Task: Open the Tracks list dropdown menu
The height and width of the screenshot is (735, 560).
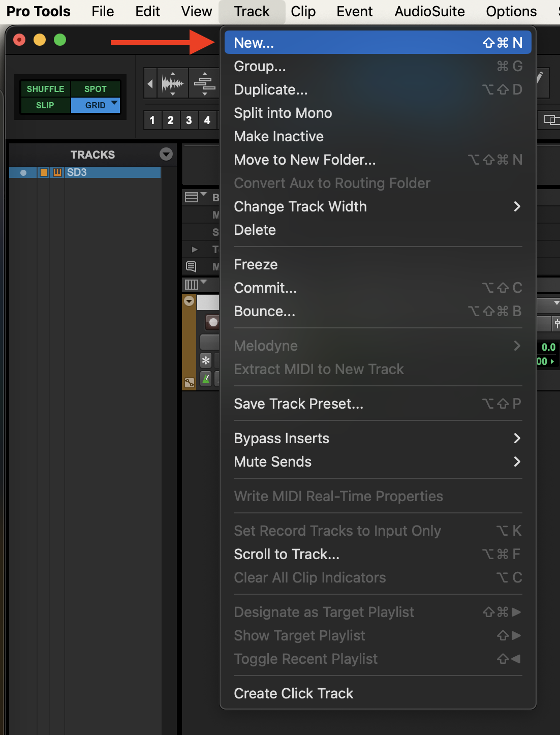Action: tap(166, 155)
